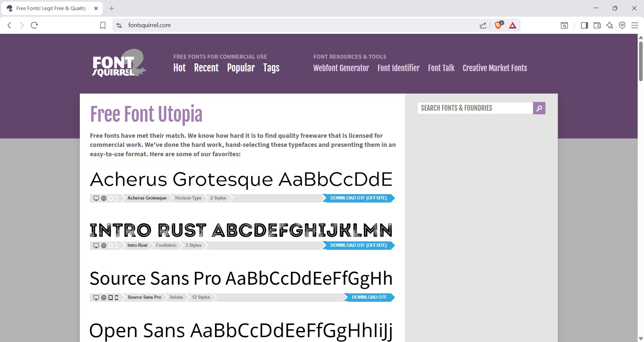
Task: Reload the page
Action: click(34, 25)
